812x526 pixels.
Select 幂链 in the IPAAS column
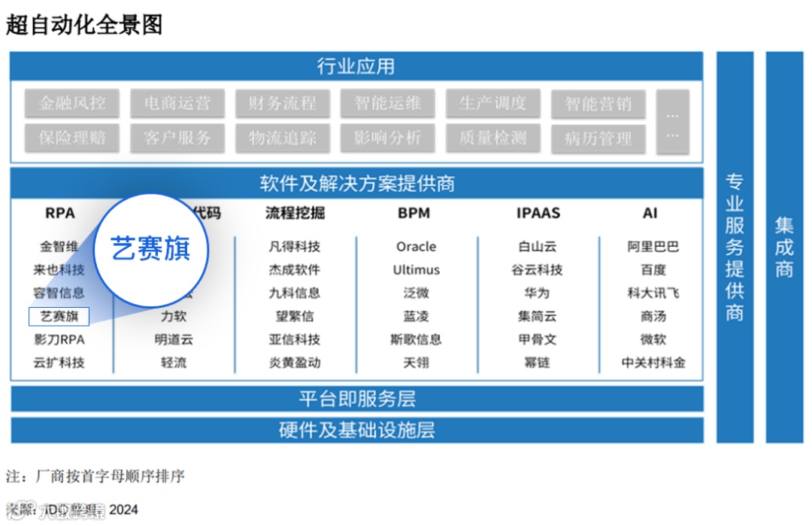[538, 363]
